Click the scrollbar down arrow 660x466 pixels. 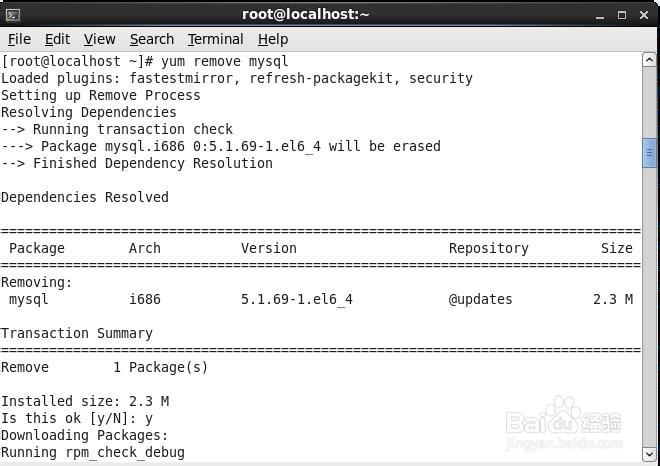[649, 454]
